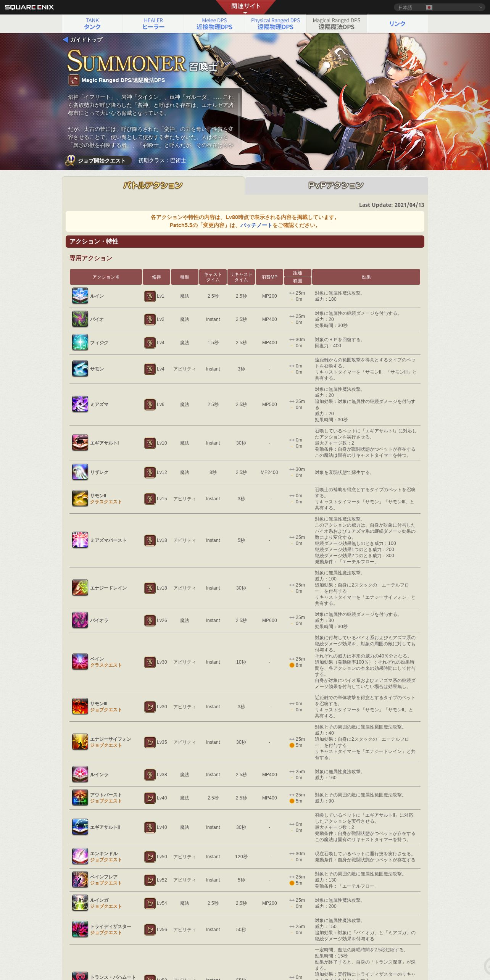Click the 8秒 cast time for リザレク

(x=213, y=472)
